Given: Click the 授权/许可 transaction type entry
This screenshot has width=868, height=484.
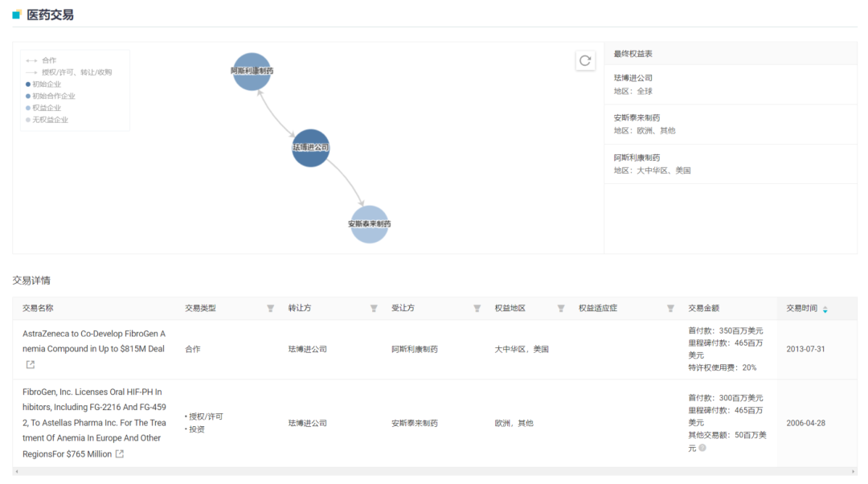Looking at the screenshot, I should [206, 416].
